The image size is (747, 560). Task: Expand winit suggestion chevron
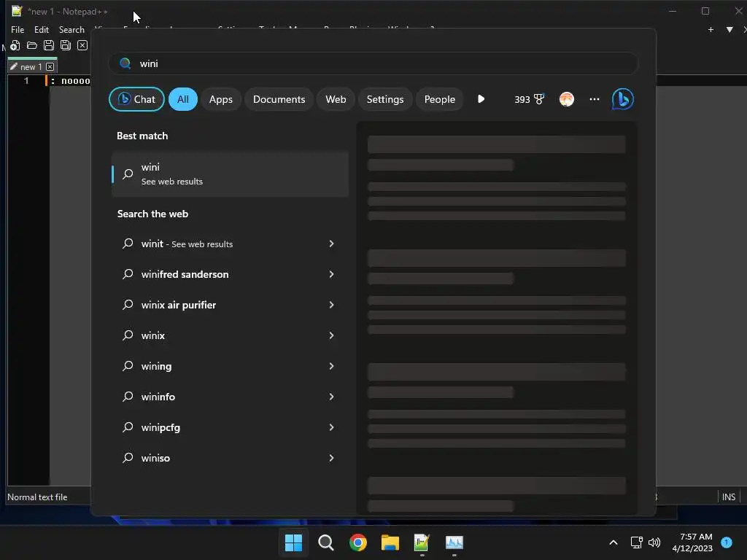point(332,244)
